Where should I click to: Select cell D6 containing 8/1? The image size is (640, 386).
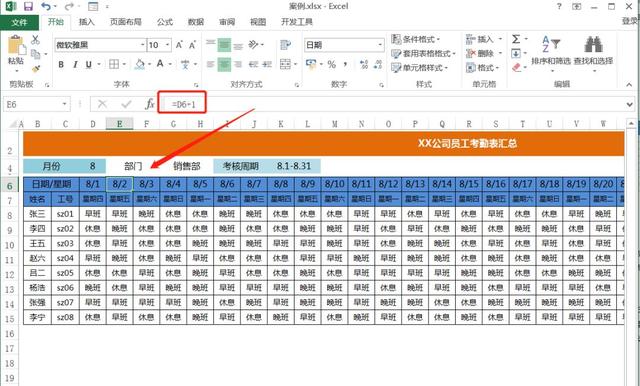pyautogui.click(x=93, y=184)
